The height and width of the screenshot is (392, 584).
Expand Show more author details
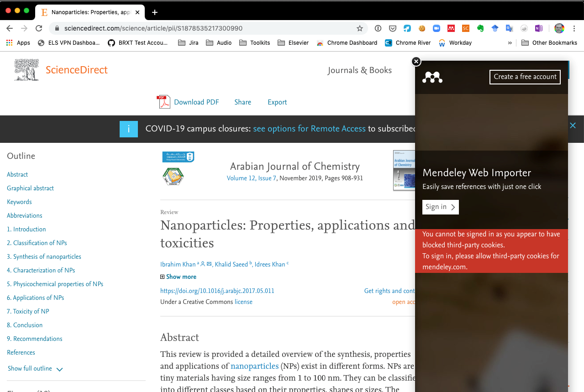(x=178, y=277)
